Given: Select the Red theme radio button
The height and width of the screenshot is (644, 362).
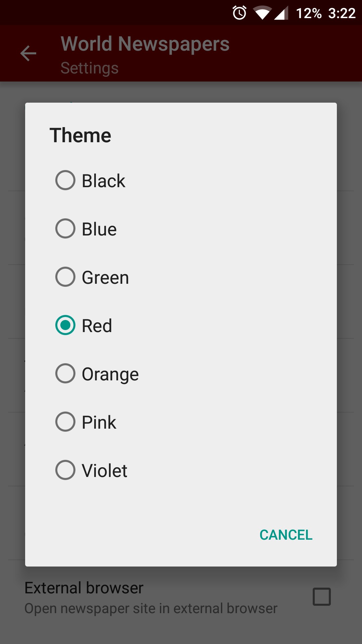Looking at the screenshot, I should coord(65,325).
